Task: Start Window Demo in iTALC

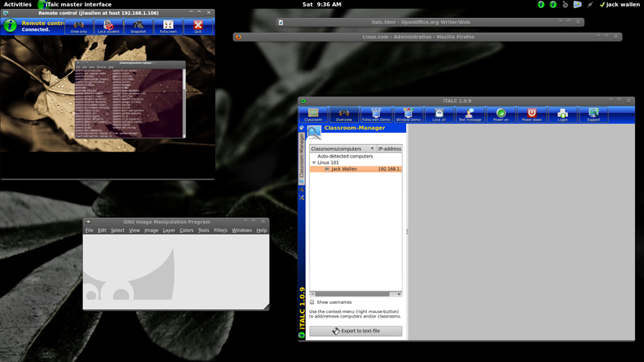Action: pos(408,115)
